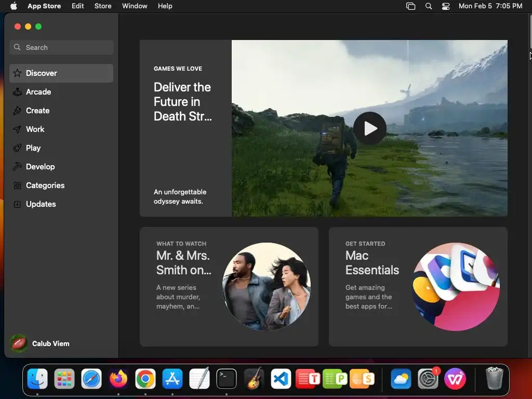The height and width of the screenshot is (399, 532).
Task: Open Terminal from the Dock
Action: tap(227, 379)
